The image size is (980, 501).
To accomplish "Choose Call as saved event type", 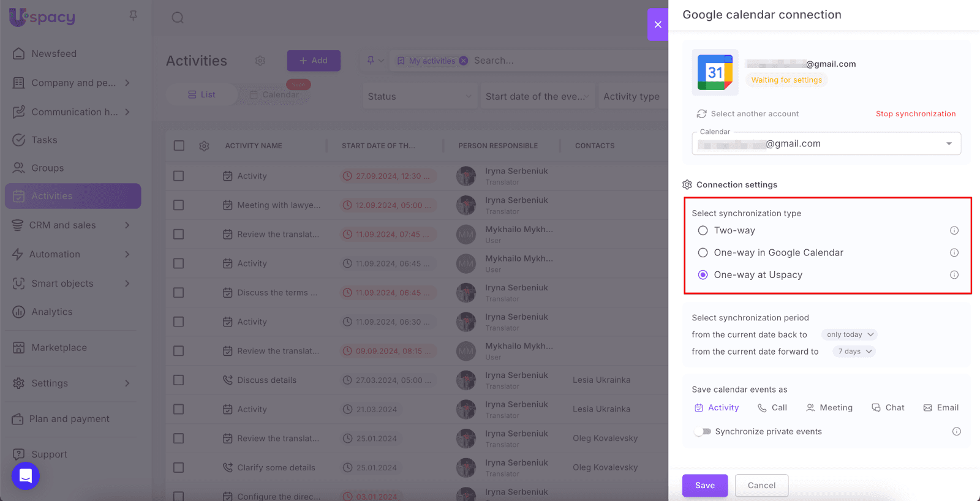I will (x=772, y=408).
